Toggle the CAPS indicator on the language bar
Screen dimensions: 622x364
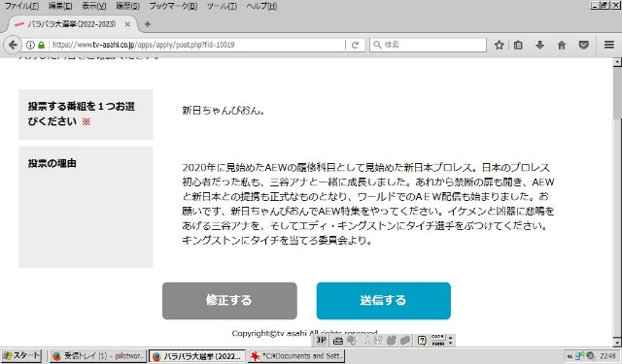coord(437,337)
